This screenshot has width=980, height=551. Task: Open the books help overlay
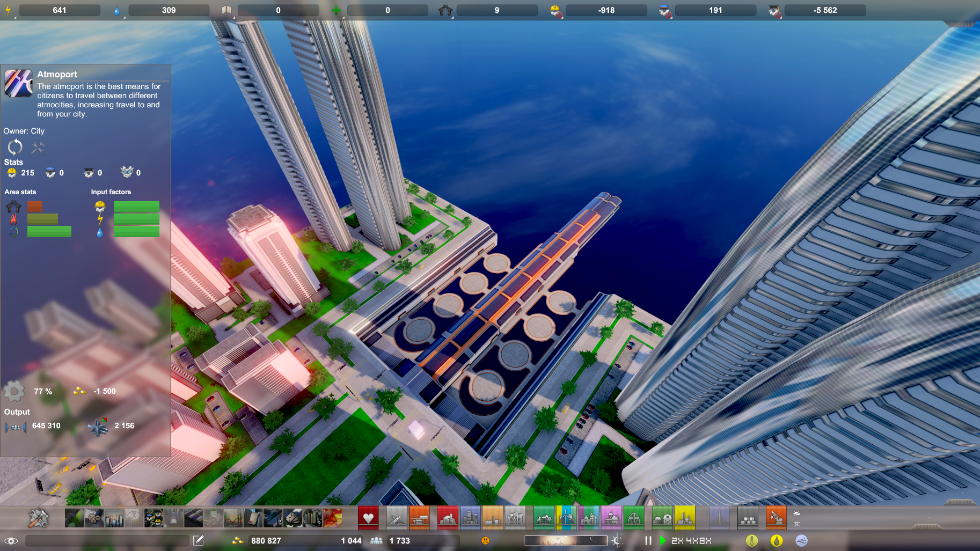(x=312, y=518)
